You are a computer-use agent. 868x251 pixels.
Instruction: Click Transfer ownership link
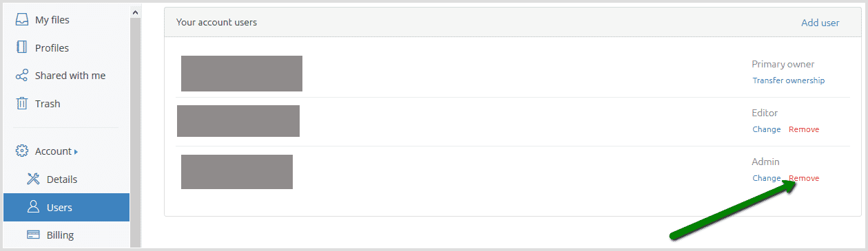788,80
